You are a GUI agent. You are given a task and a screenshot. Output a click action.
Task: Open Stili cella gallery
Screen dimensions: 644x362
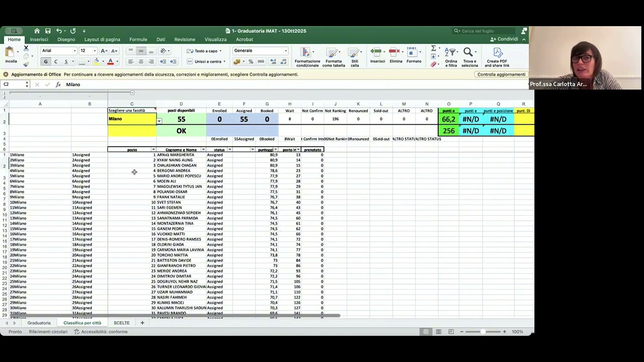[x=355, y=57]
